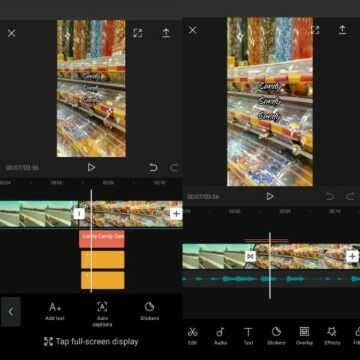Add a clip with left timeline plus button

pos(176,214)
